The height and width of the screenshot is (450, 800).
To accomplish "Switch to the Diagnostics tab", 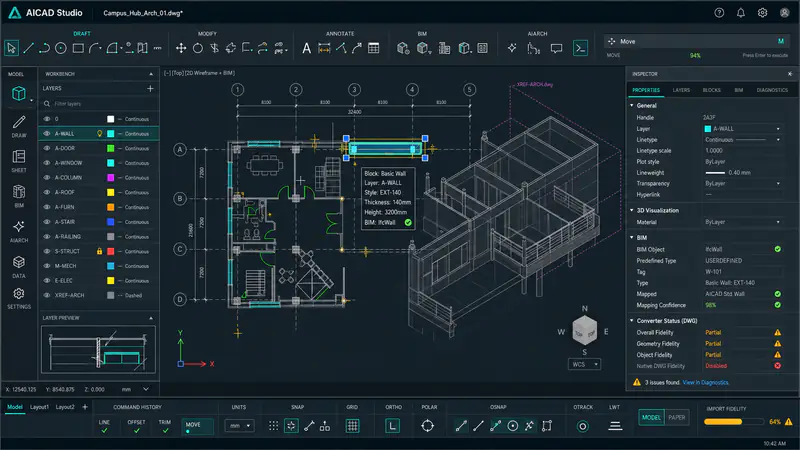I will [772, 90].
